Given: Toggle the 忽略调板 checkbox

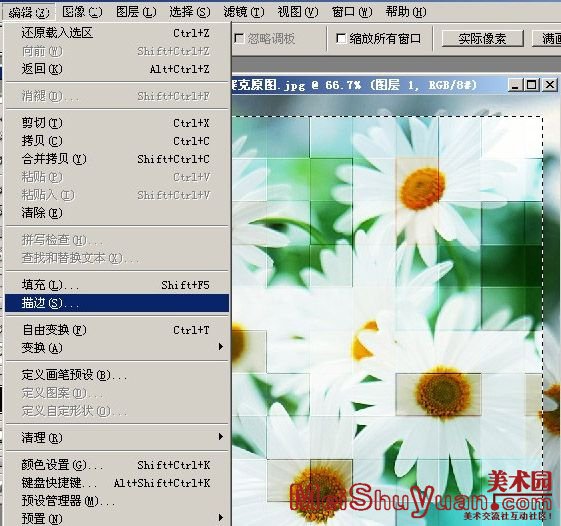Looking at the screenshot, I should [x=239, y=38].
